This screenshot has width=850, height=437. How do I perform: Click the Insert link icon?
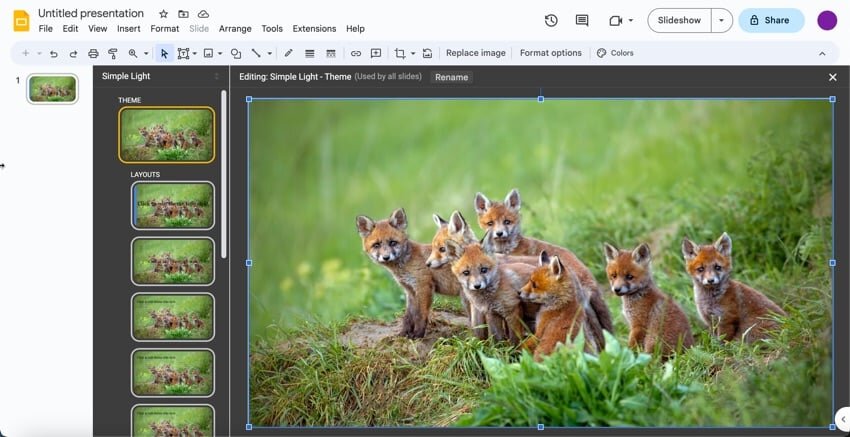tap(355, 53)
